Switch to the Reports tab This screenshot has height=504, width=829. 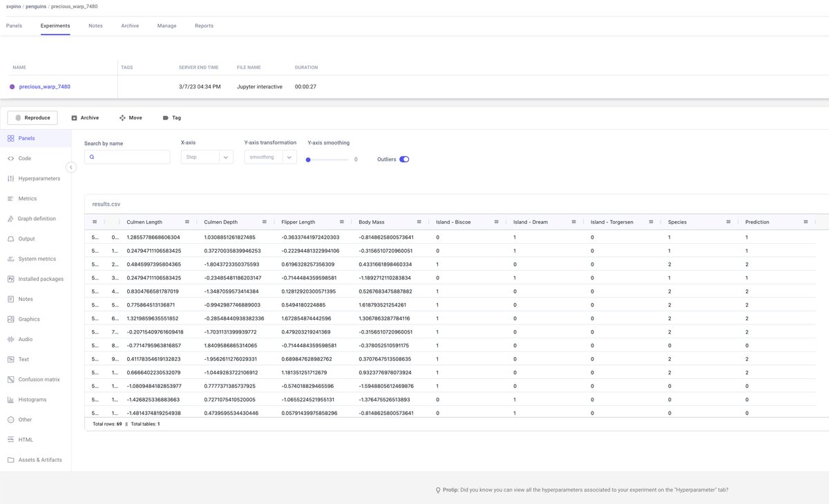tap(204, 26)
